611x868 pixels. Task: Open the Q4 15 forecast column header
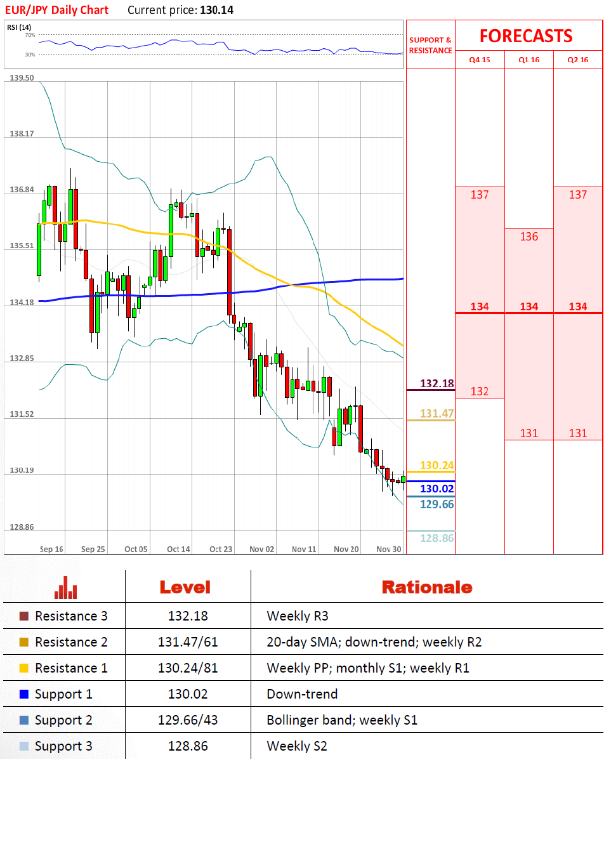click(x=480, y=60)
